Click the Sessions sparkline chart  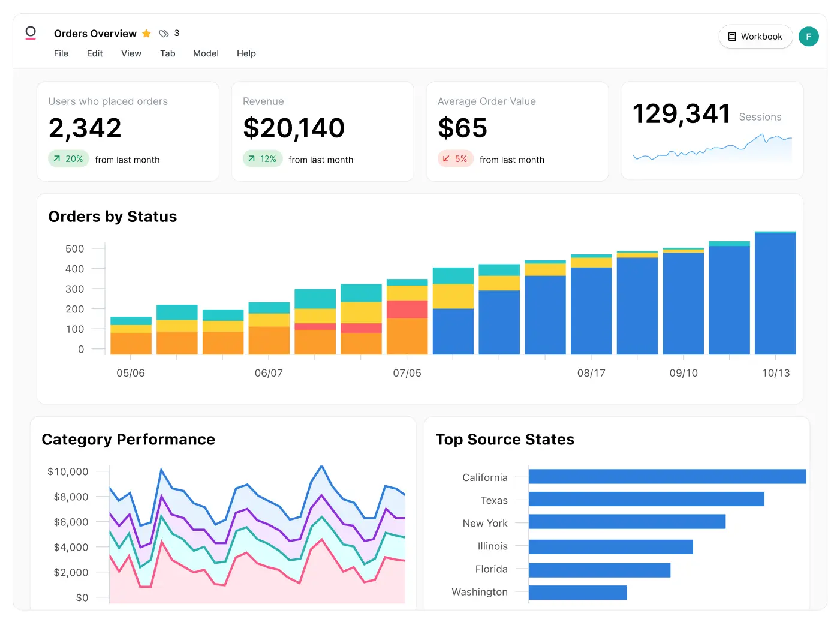(712, 148)
